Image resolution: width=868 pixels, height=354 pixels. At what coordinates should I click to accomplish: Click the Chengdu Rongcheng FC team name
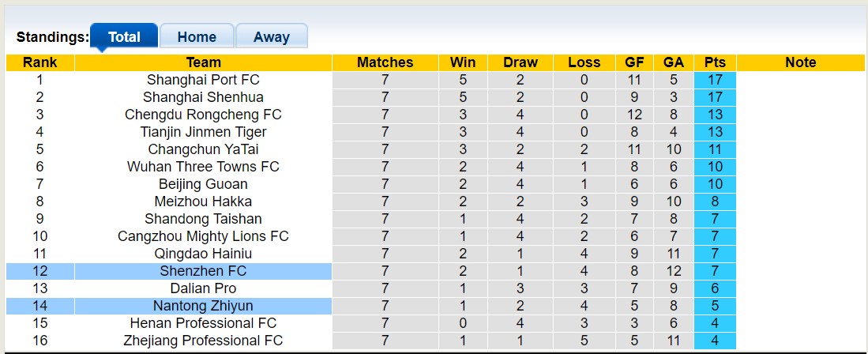point(203,115)
